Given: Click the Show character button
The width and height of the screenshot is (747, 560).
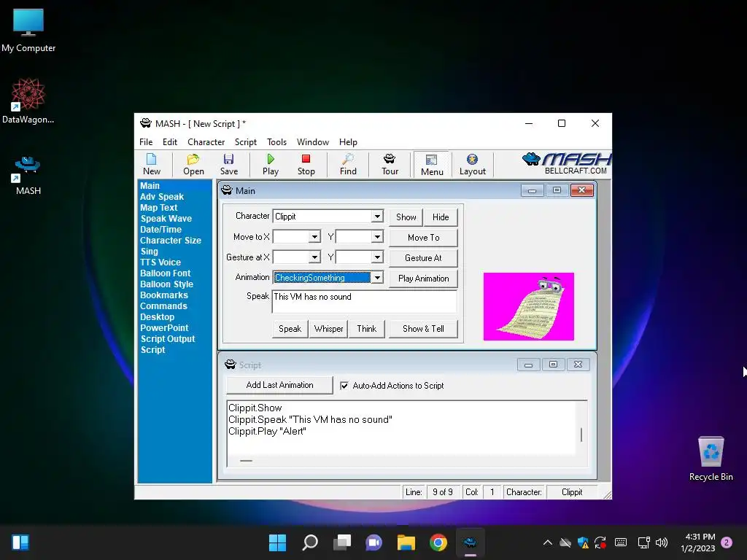Looking at the screenshot, I should 406,217.
